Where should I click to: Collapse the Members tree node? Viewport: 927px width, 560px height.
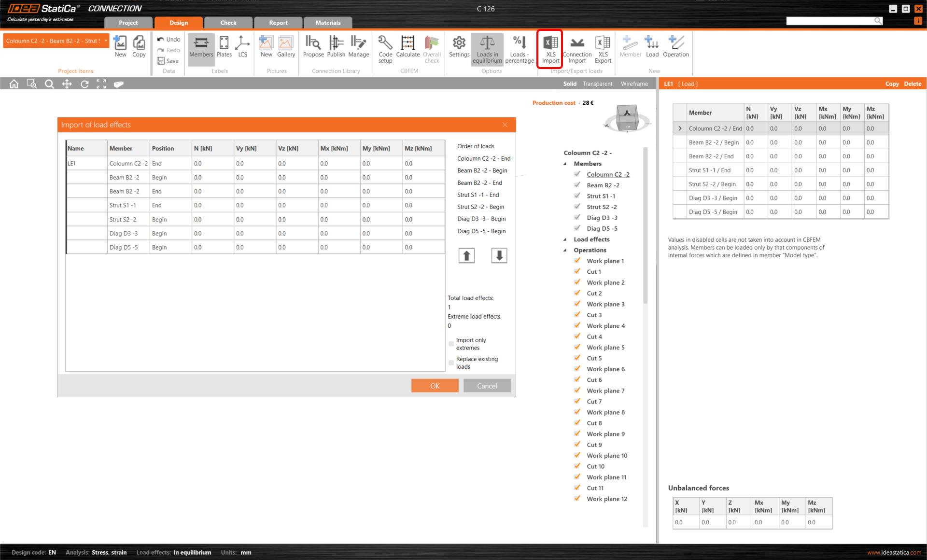[x=565, y=164]
